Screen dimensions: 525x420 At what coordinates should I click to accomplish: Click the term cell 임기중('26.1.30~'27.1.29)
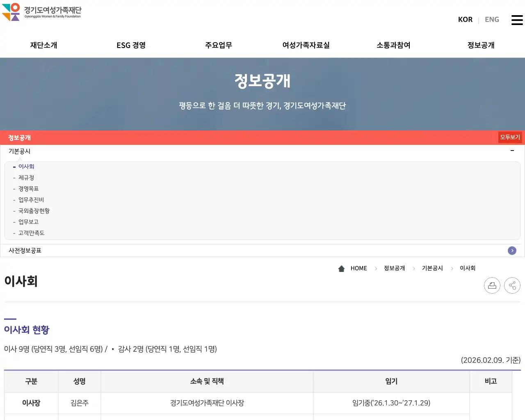(x=392, y=403)
